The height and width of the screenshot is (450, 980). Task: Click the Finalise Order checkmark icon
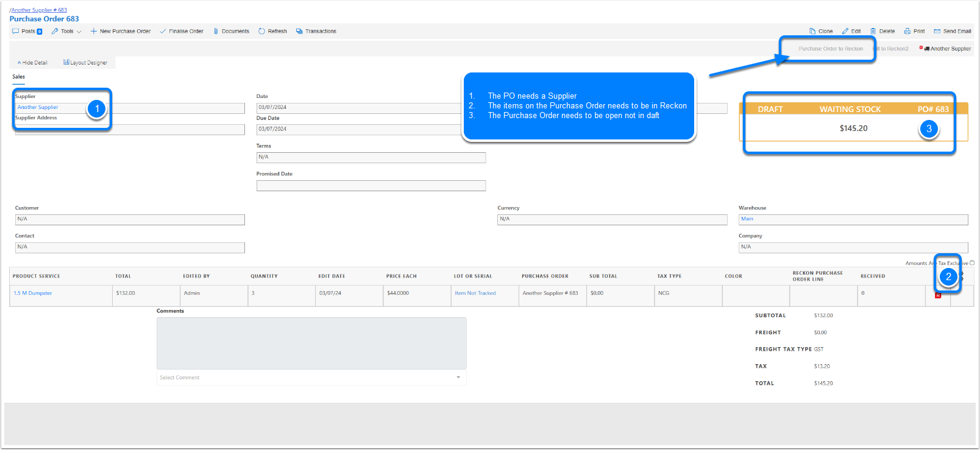(163, 31)
